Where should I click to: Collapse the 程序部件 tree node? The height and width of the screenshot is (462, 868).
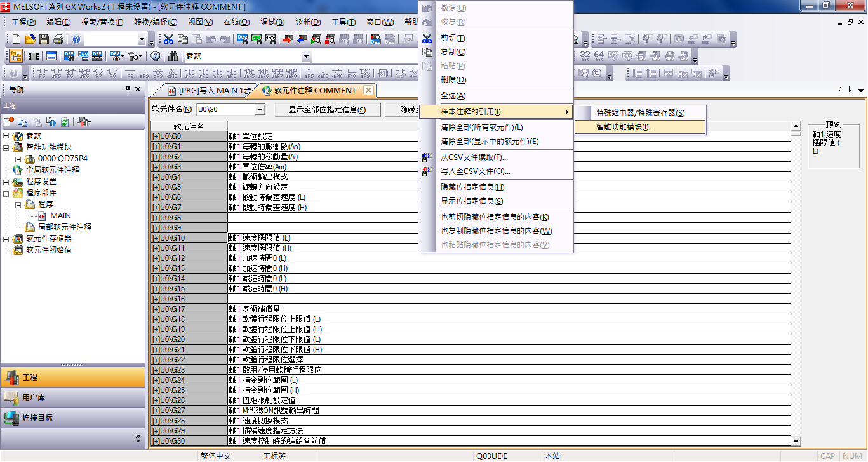click(x=6, y=193)
